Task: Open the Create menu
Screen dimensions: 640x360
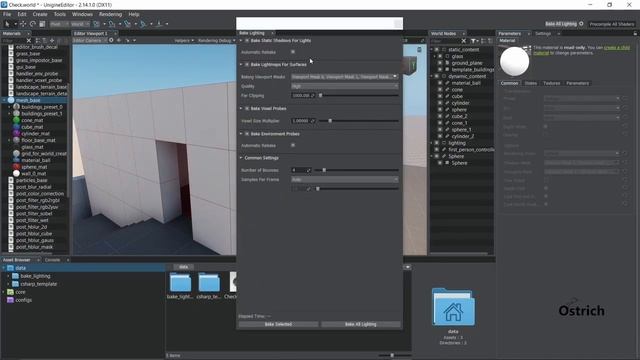Action: point(40,14)
